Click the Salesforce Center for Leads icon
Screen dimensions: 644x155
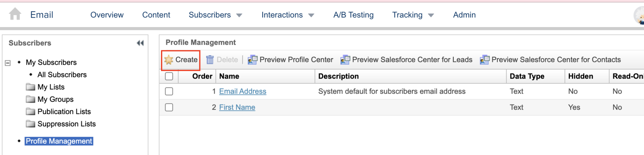(x=345, y=60)
